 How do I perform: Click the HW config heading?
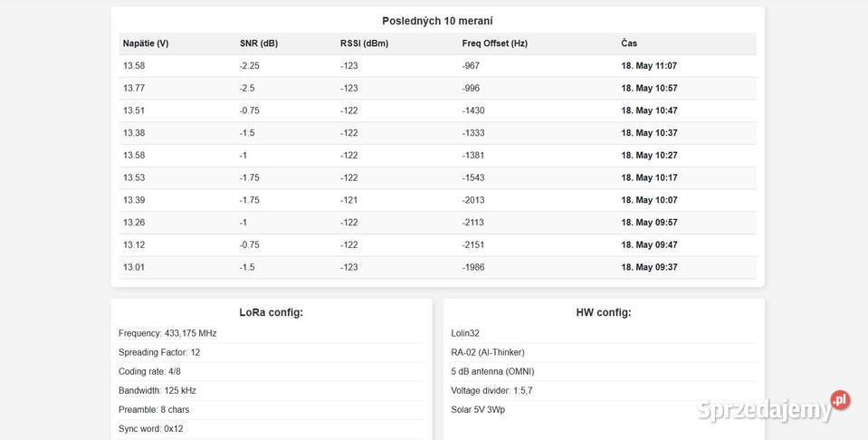(x=604, y=312)
